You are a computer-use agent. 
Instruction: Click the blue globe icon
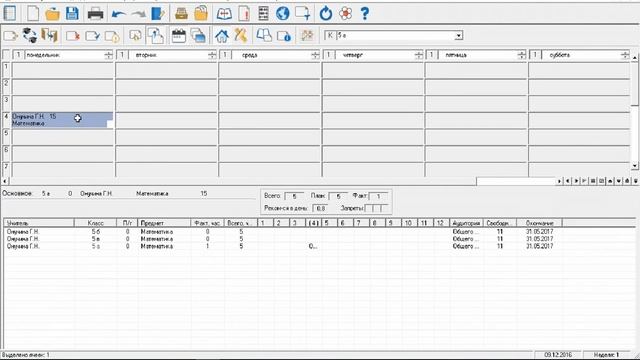click(282, 13)
